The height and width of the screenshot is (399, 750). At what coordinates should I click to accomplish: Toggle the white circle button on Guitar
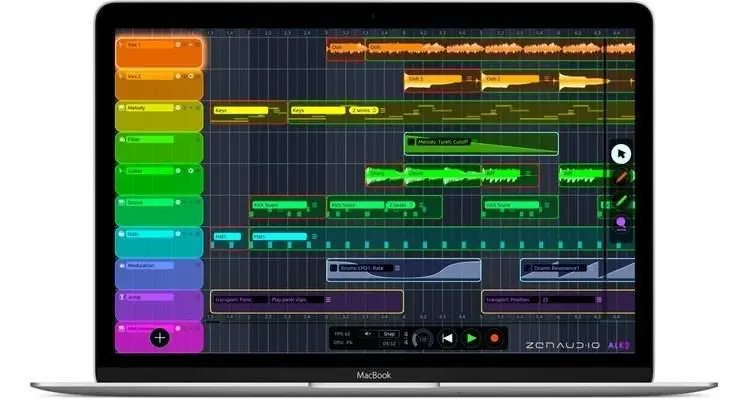178,171
